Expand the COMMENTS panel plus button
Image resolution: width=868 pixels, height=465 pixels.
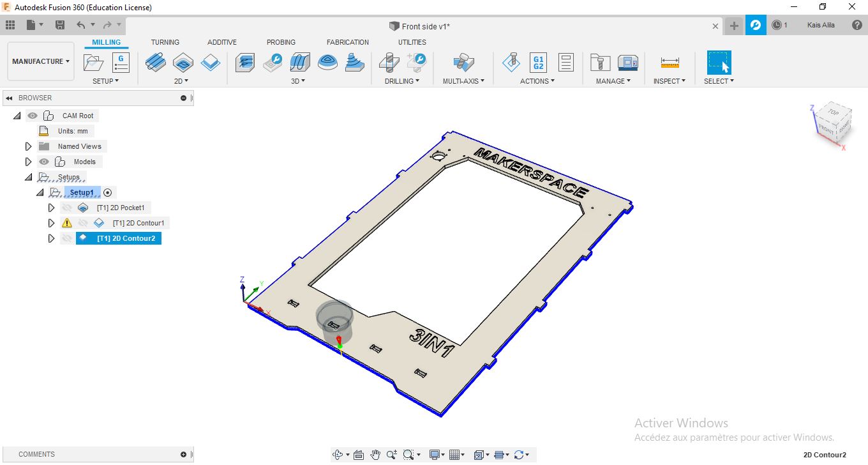pyautogui.click(x=184, y=454)
